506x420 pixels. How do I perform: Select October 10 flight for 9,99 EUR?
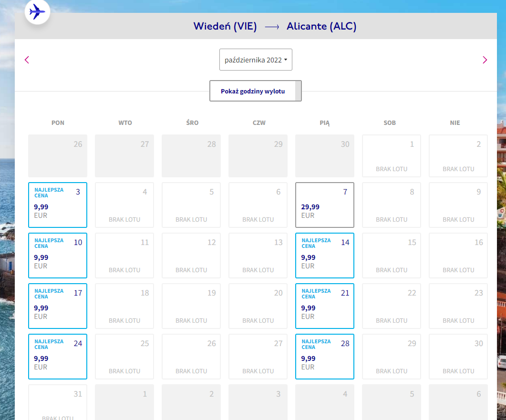(58, 256)
